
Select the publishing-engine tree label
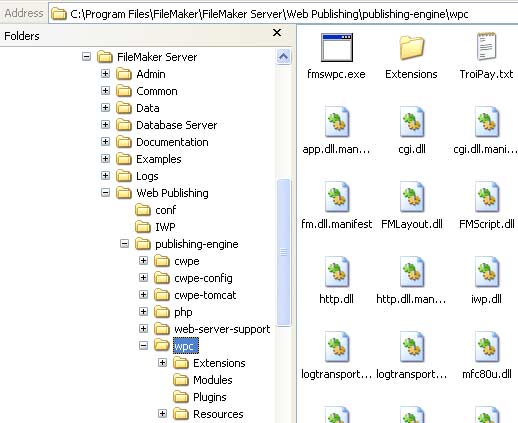point(197,244)
